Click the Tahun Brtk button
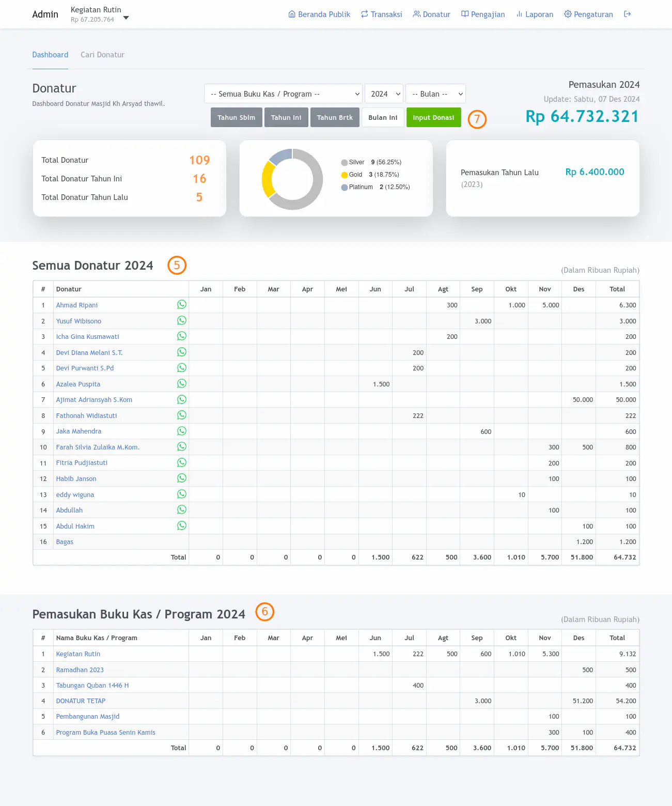The width and height of the screenshot is (672, 806). point(335,117)
